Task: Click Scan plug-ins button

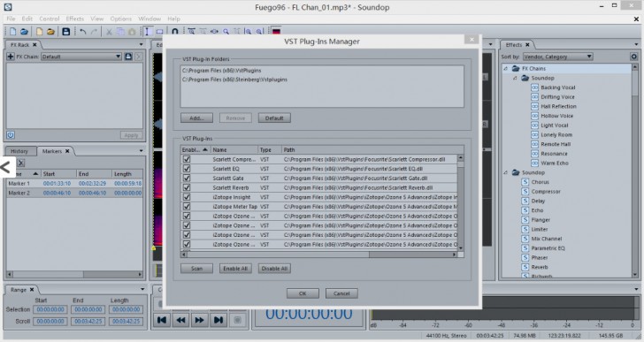Action: (196, 269)
